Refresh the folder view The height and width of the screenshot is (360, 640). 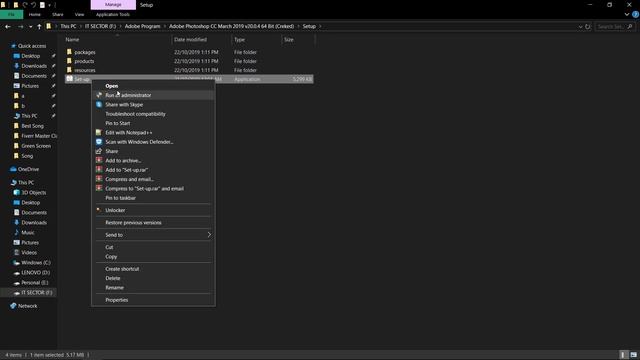click(x=588, y=27)
